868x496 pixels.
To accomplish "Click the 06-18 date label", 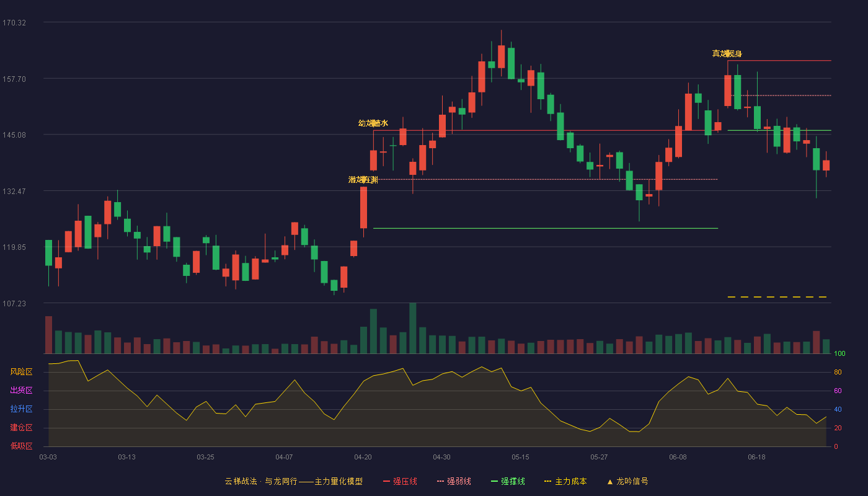I will click(x=756, y=457).
